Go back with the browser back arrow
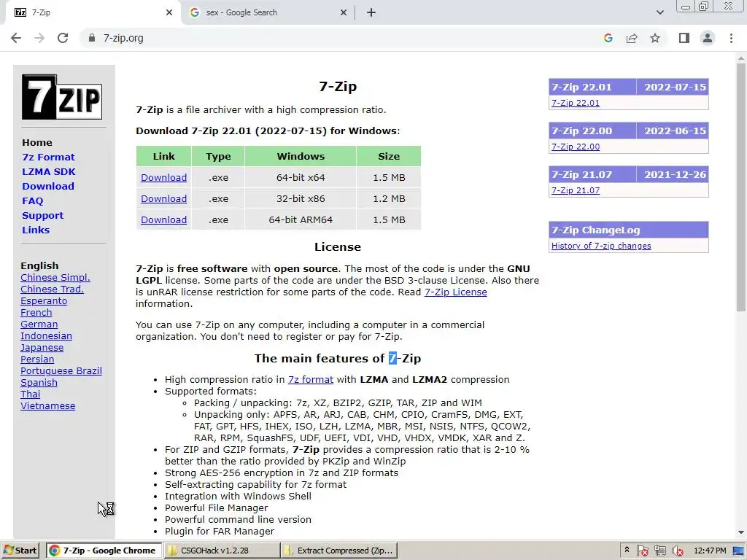The image size is (747, 560). [16, 38]
